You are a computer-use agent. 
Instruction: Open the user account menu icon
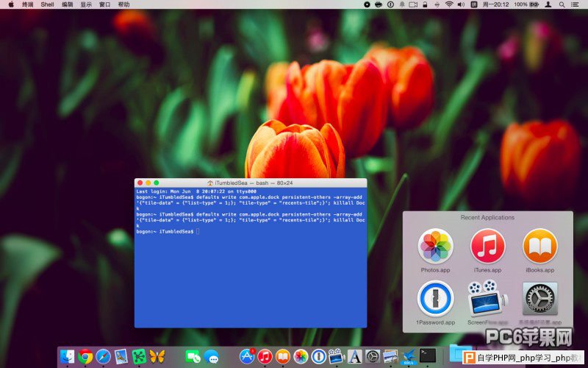click(548, 4)
